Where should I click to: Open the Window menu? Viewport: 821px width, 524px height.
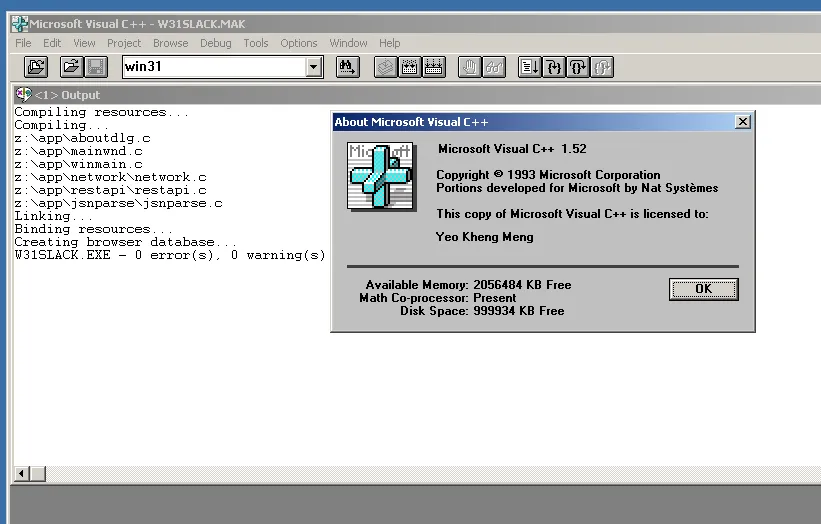(348, 43)
